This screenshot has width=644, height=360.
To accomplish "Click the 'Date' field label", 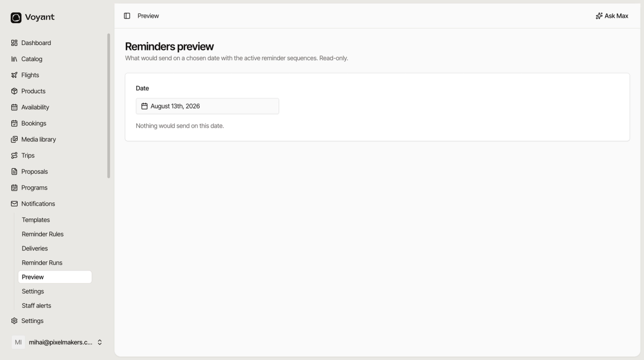I will coord(142,89).
